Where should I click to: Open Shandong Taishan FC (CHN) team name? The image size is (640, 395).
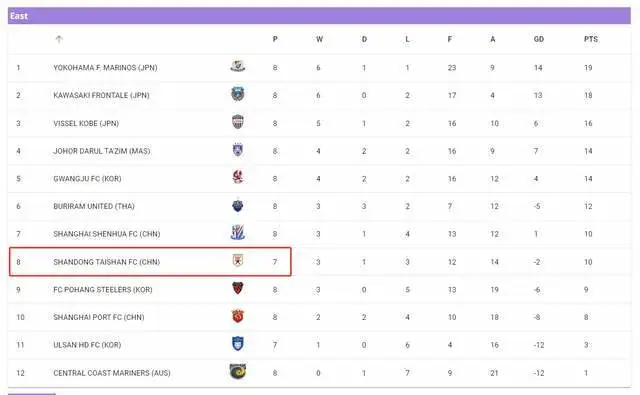pyautogui.click(x=107, y=262)
